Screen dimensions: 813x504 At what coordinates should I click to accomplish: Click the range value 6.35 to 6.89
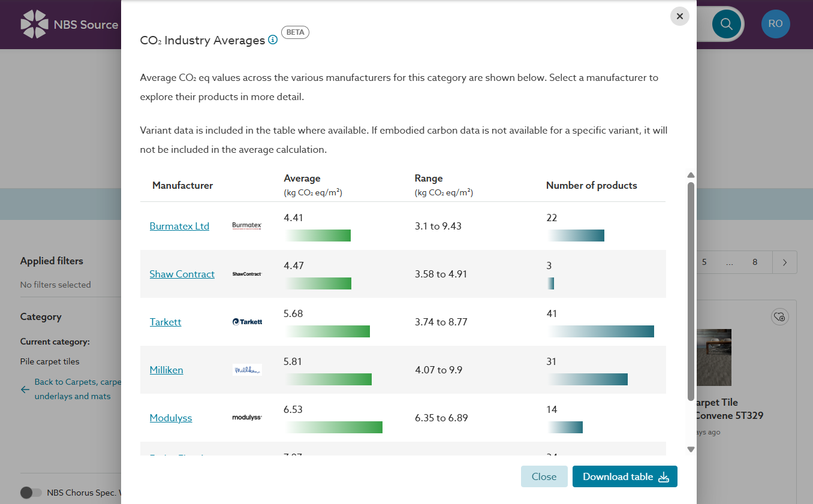point(441,418)
